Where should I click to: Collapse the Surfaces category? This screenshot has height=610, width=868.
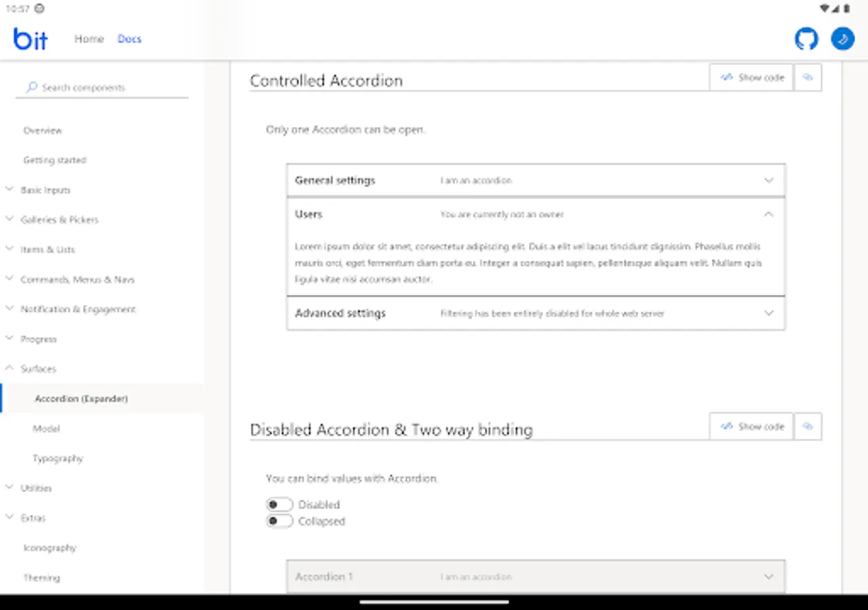click(38, 369)
